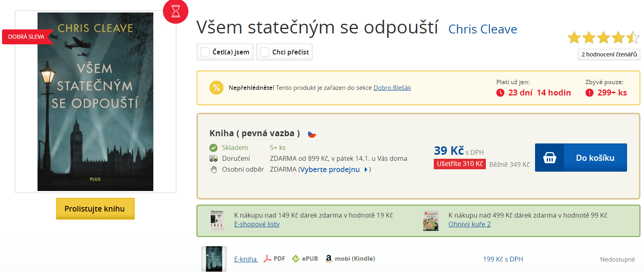Open Ohnivý kuře 2 gift link
The height and width of the screenshot is (272, 644).
[x=469, y=224]
